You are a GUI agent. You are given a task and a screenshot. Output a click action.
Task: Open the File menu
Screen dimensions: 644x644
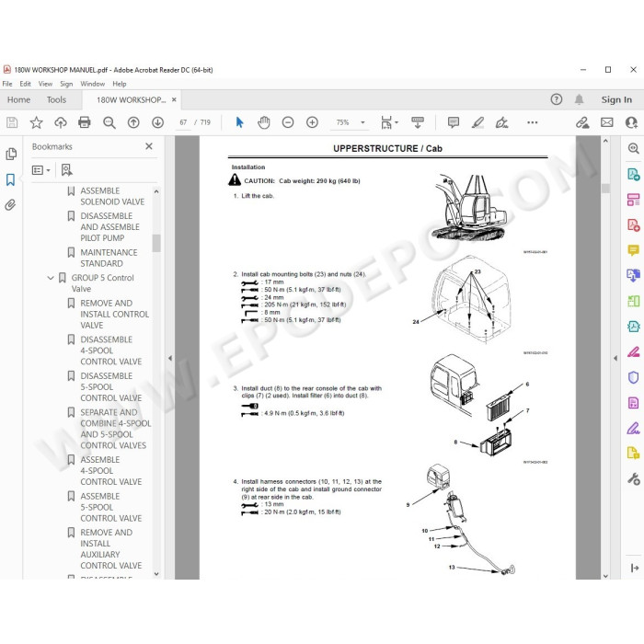[x=7, y=84]
